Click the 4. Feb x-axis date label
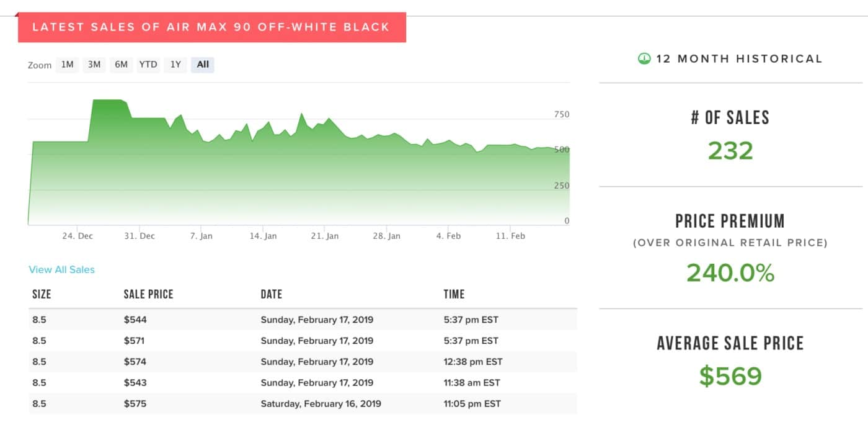This screenshot has width=868, height=422. (448, 236)
